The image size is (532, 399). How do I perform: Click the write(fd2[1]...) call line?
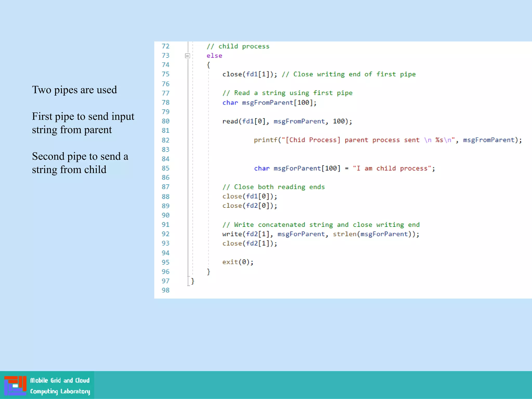pos(321,234)
